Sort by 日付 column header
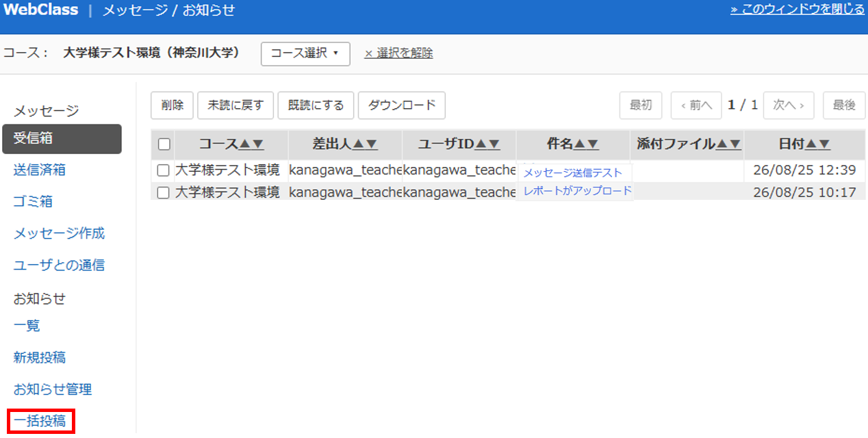The image size is (868, 438). (804, 144)
